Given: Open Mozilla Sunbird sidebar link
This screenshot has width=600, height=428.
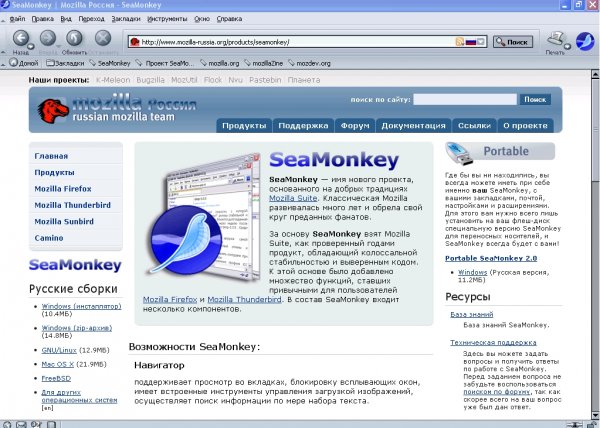Looking at the screenshot, I should click(x=64, y=222).
